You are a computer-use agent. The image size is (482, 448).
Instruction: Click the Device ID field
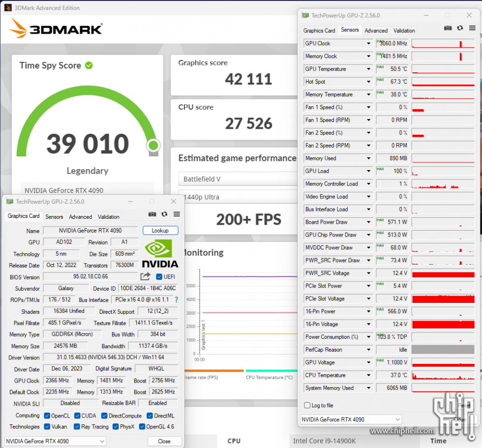pos(148,288)
